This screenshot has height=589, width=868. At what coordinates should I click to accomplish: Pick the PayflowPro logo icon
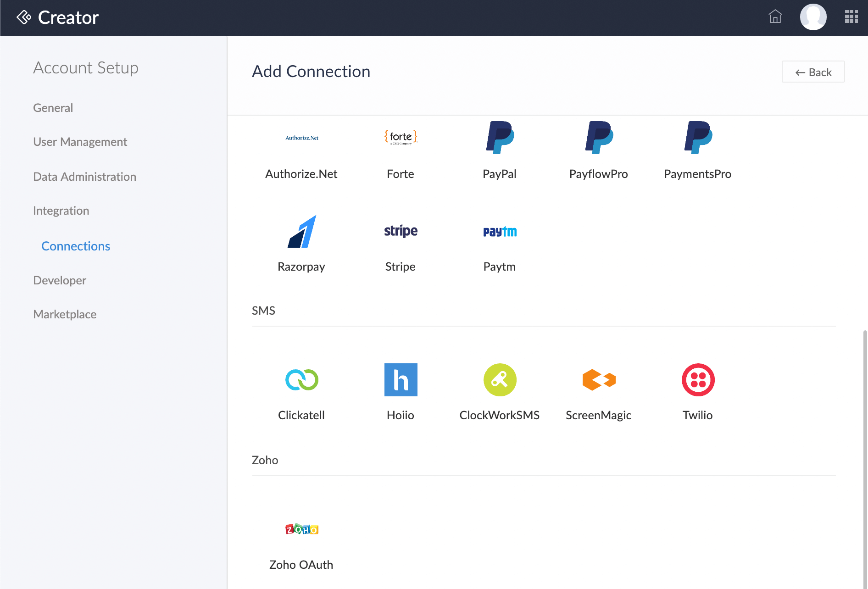(599, 138)
